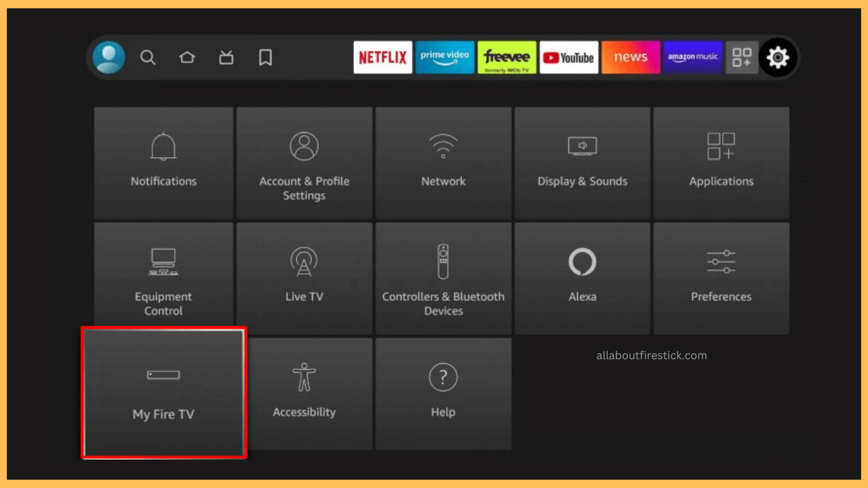Select the My Fire TV option
This screenshot has width=868, height=488.
163,393
